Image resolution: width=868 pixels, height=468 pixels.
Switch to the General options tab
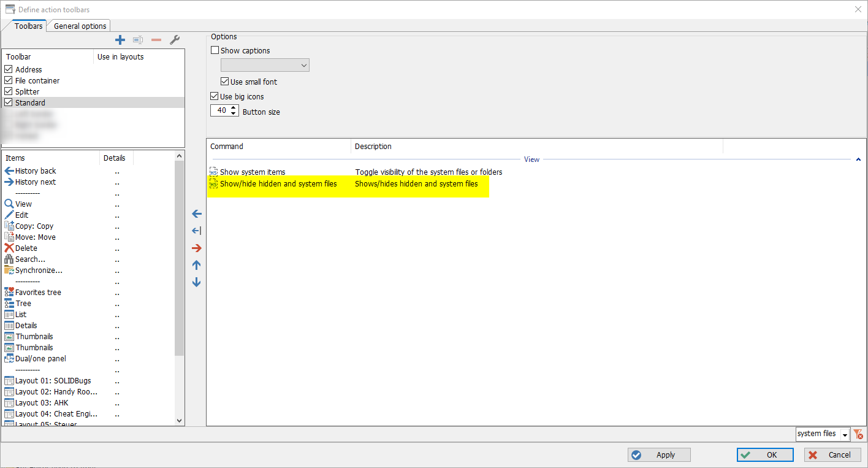pyautogui.click(x=80, y=26)
